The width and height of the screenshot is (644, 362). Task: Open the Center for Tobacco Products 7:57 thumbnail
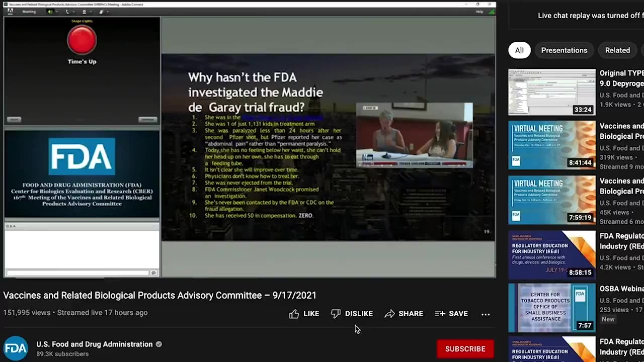552,308
